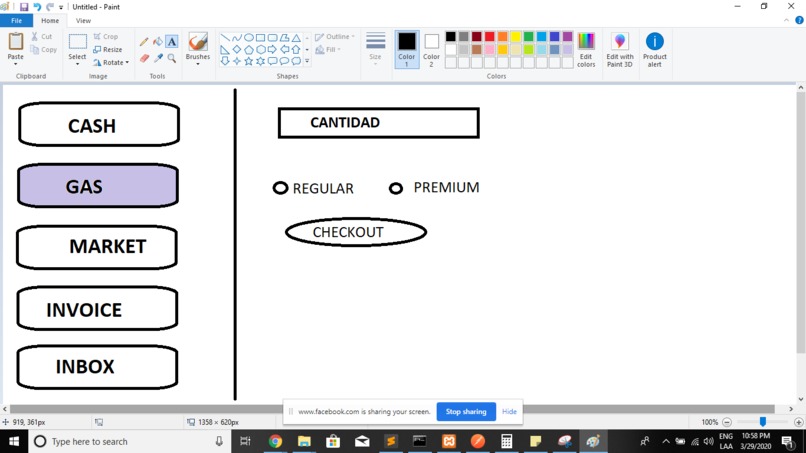The height and width of the screenshot is (453, 806).
Task: Click the Windows Start button
Action: click(14, 441)
